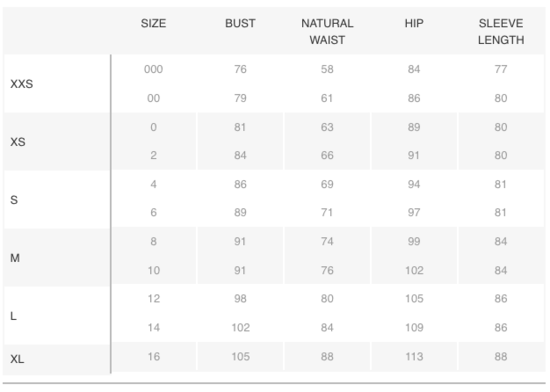Select the XS row label
This screenshot has height=392, width=550.
pyautogui.click(x=18, y=142)
